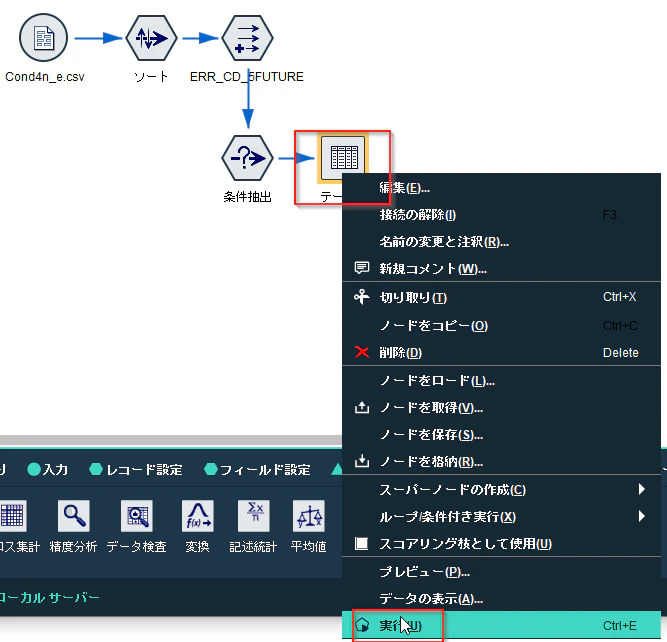Choose データの表示(A)... menu entry
The image size is (667, 642).
(501, 599)
